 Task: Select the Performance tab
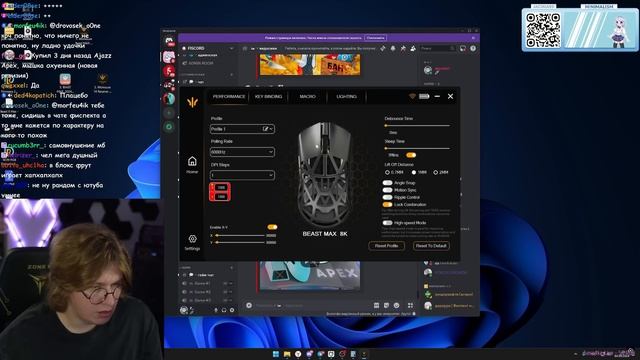[229, 97]
